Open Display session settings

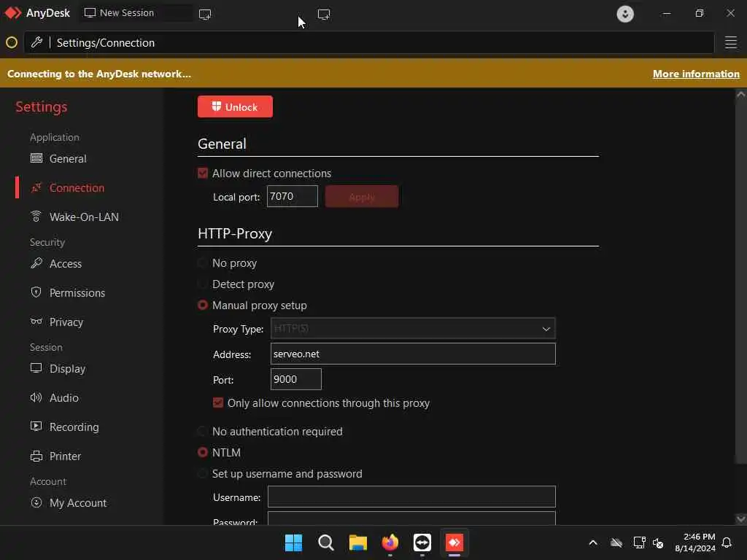(x=68, y=369)
